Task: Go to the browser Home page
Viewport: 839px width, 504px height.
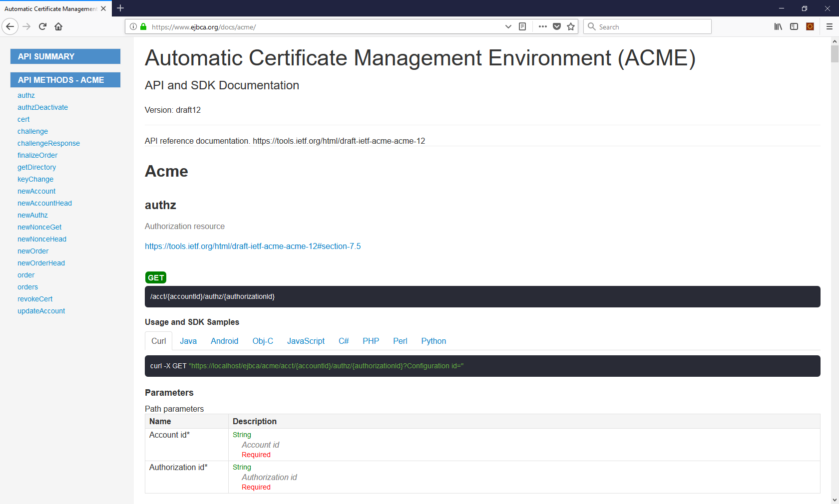Action: [58, 26]
